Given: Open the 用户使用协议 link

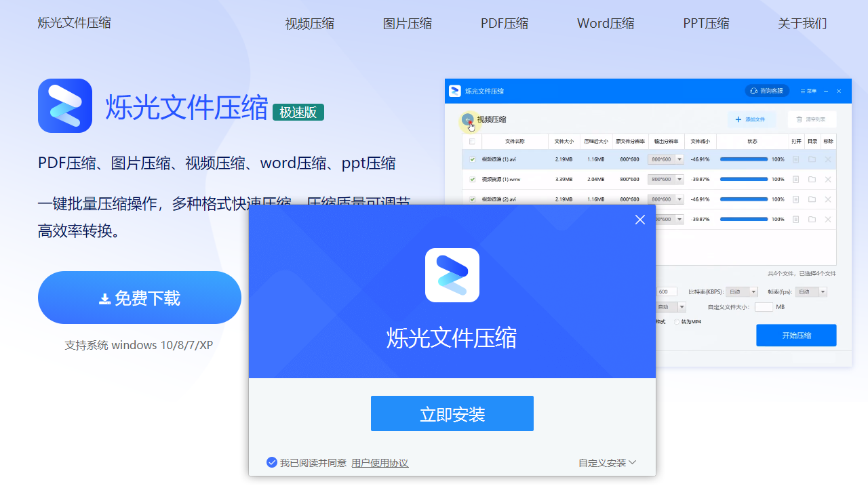Looking at the screenshot, I should 380,463.
